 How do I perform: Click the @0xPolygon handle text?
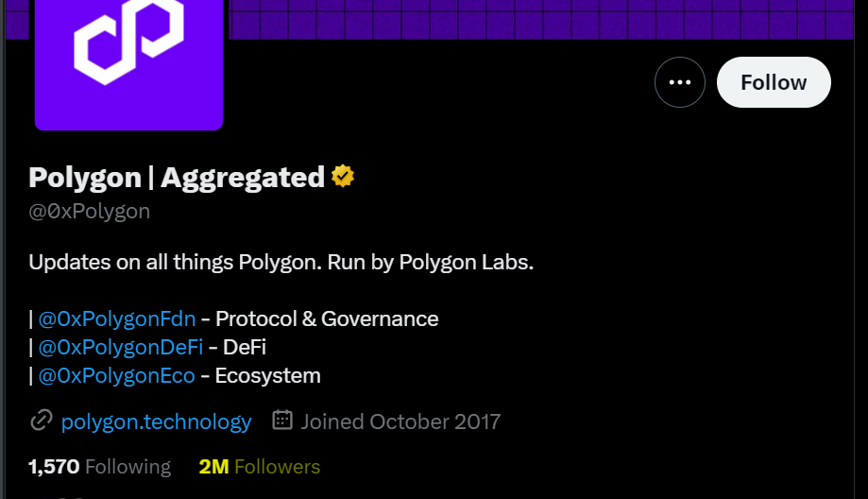90,211
